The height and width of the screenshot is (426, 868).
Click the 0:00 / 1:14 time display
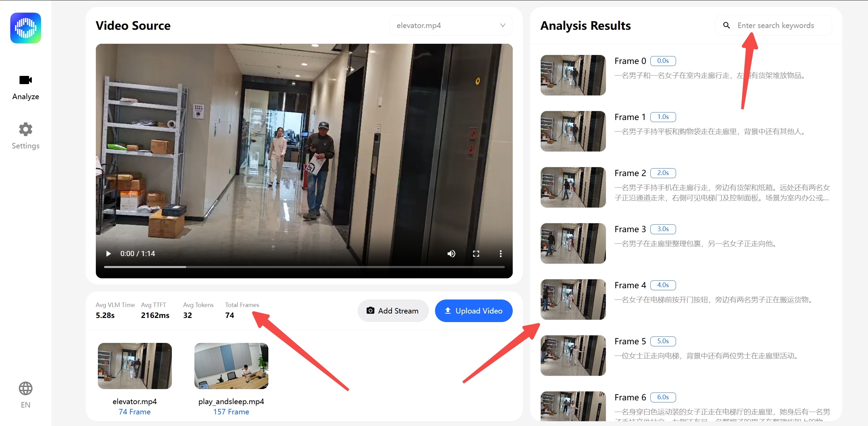tap(138, 254)
